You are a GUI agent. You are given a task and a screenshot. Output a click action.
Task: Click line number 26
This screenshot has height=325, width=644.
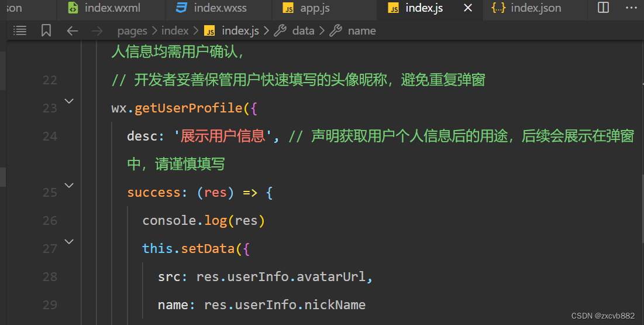(50, 221)
